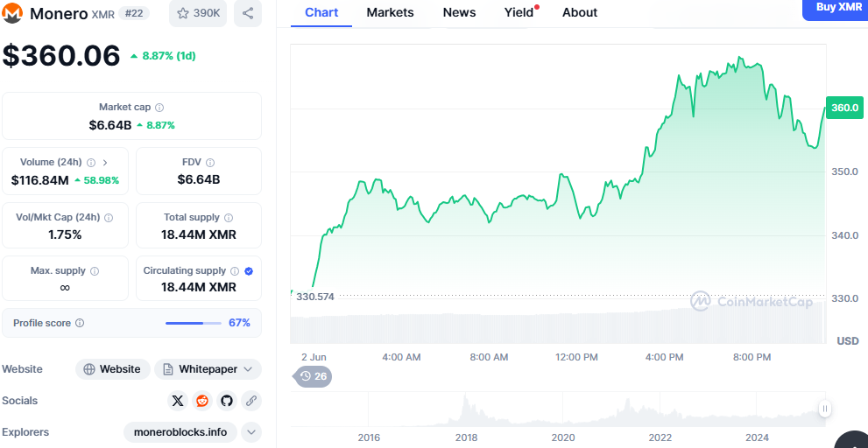Toggle the 390K watchlist star
This screenshot has width=868, height=448.
pos(198,13)
